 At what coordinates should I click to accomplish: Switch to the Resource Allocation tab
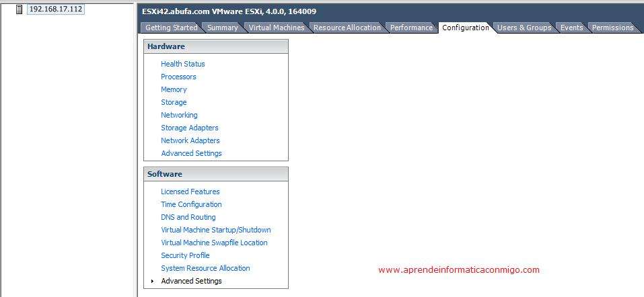[x=347, y=28]
